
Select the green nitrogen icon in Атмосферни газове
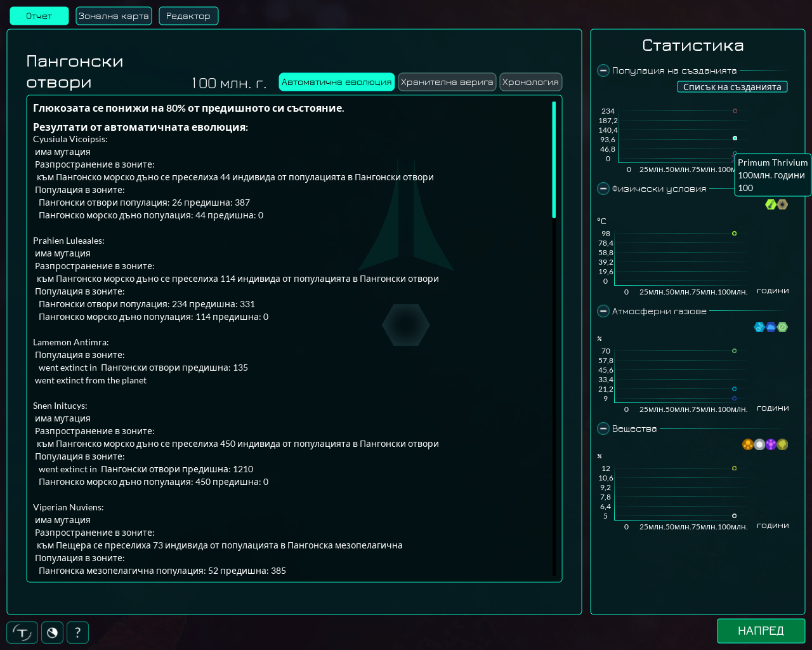tap(782, 326)
